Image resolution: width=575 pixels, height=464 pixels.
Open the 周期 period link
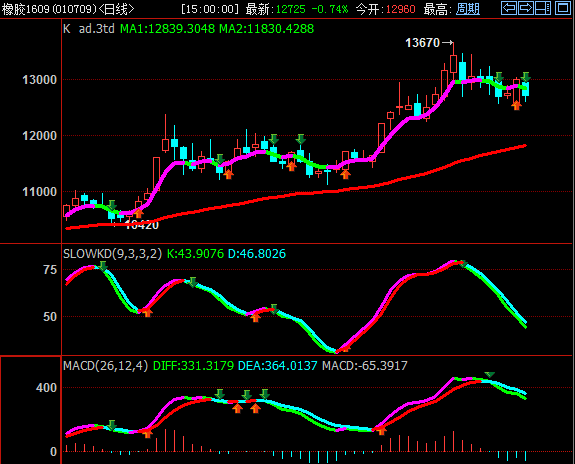(468, 9)
